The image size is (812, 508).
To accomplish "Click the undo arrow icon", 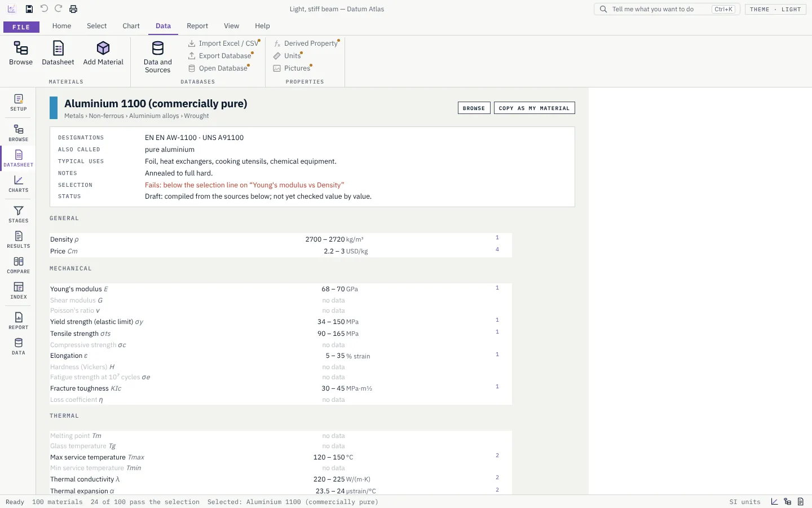I will pos(44,9).
